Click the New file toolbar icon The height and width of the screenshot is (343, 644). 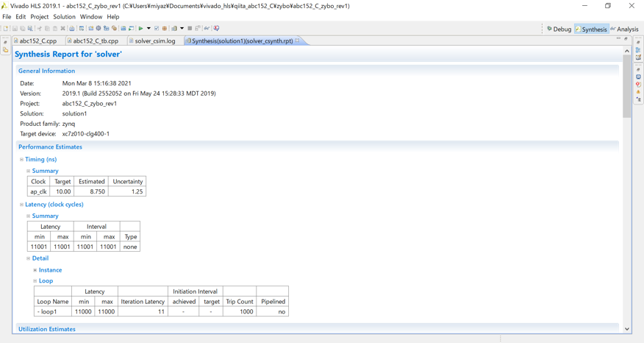tap(6, 29)
